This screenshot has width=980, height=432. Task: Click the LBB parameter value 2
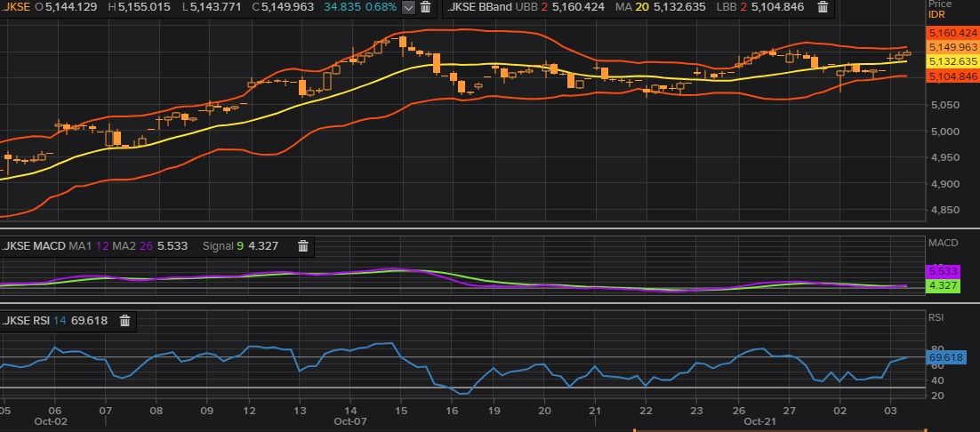coord(743,7)
